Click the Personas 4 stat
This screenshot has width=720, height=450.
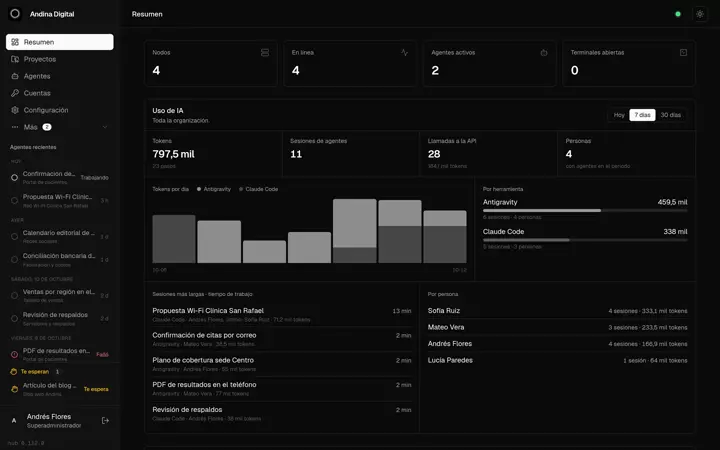point(626,154)
